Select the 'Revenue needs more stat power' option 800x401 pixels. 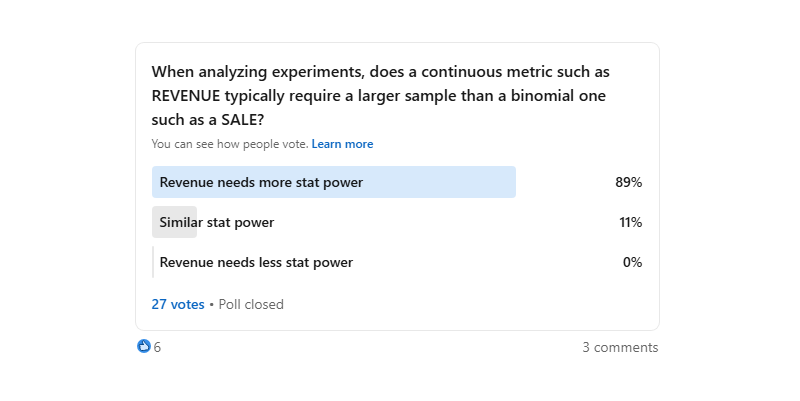(x=261, y=182)
